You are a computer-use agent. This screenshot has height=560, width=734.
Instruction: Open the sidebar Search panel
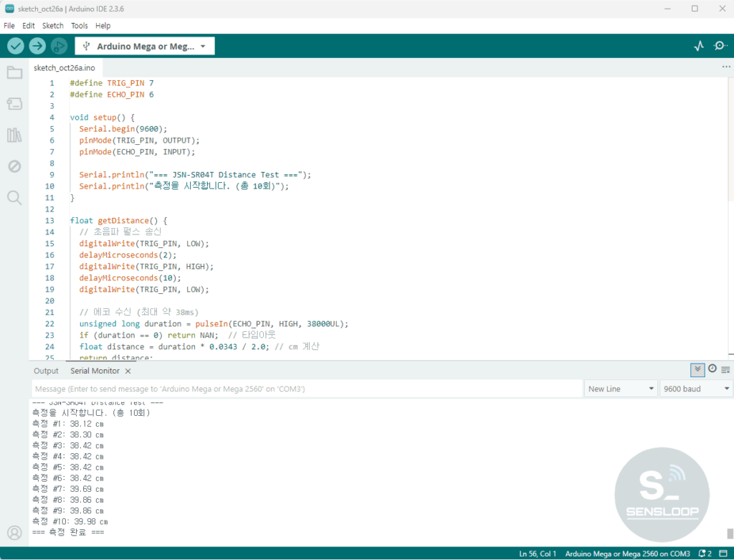pyautogui.click(x=14, y=197)
